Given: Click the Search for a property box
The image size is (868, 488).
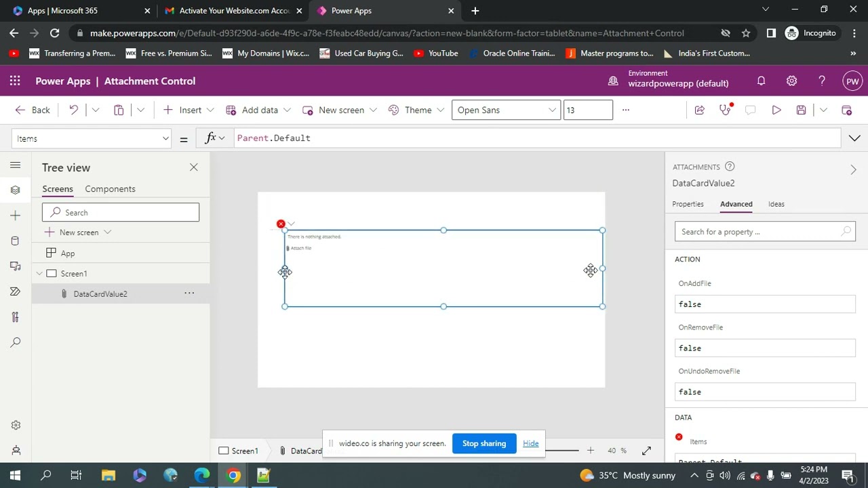Looking at the screenshot, I should tap(765, 232).
